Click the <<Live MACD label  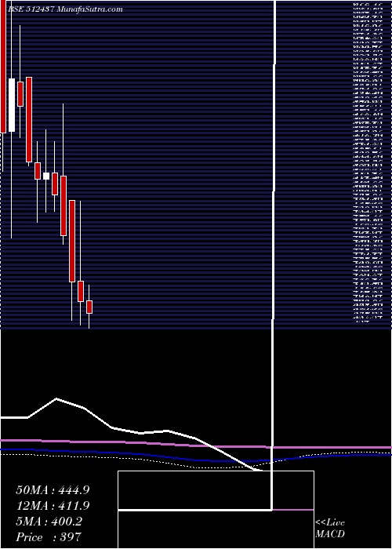coord(330,529)
